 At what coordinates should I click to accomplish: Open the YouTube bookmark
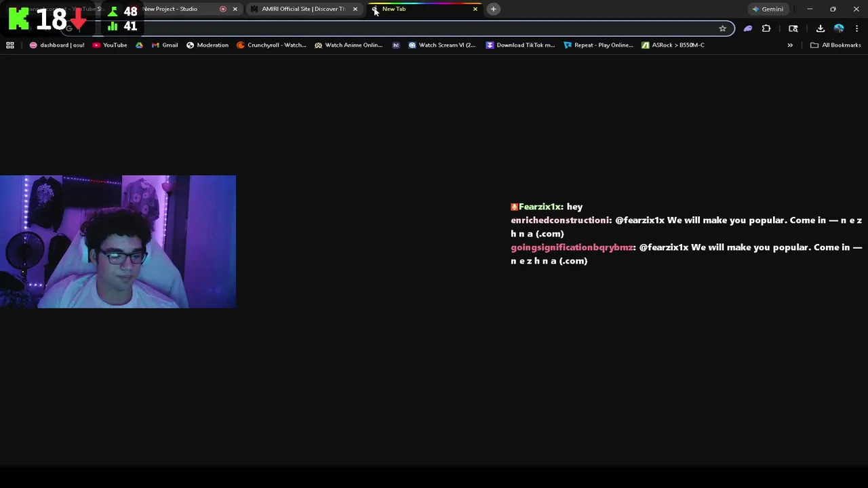click(x=110, y=45)
